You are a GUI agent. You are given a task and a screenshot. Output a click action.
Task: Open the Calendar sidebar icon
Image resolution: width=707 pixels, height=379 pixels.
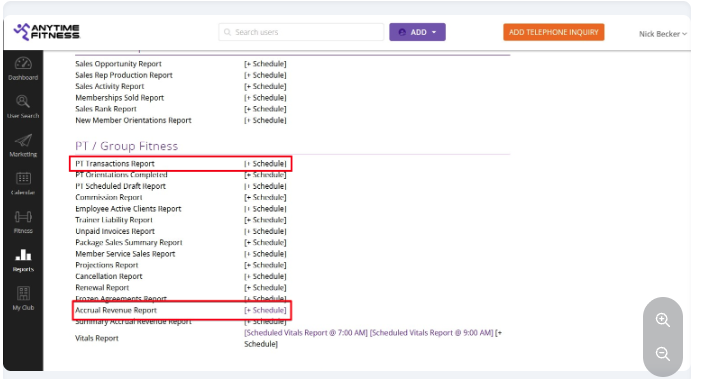(x=23, y=183)
